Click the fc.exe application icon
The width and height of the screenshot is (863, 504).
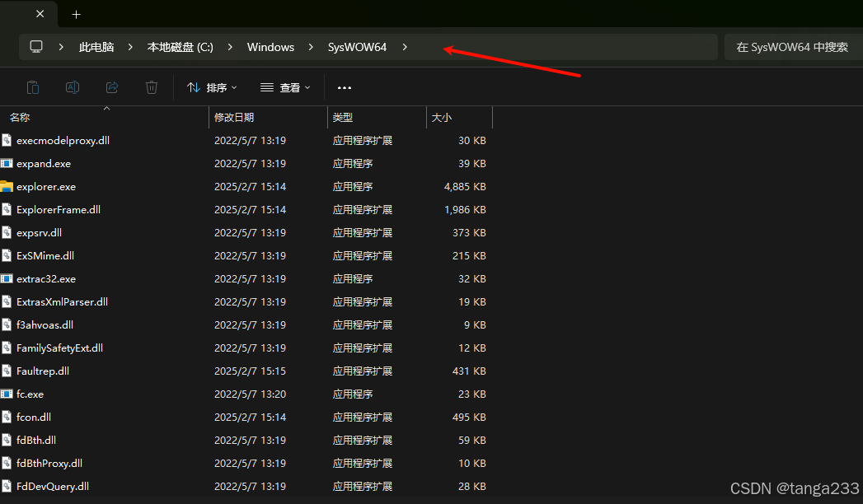tap(7, 394)
